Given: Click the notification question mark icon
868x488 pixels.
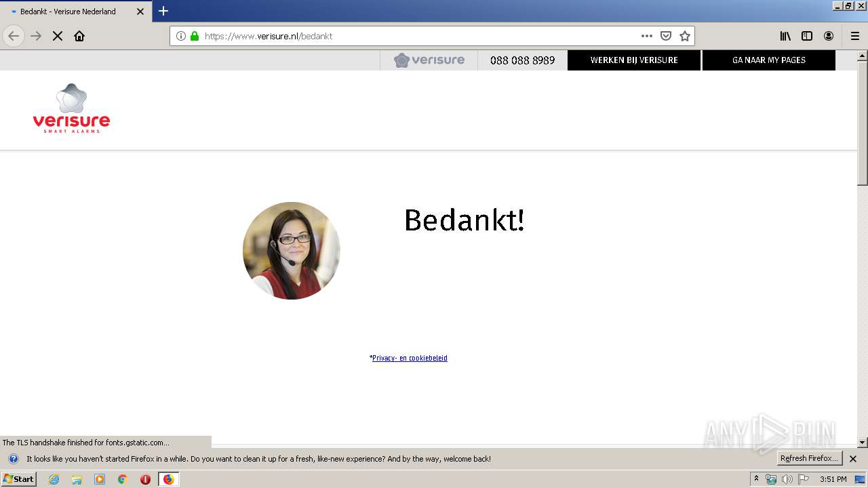Looking at the screenshot, I should pos(14,459).
